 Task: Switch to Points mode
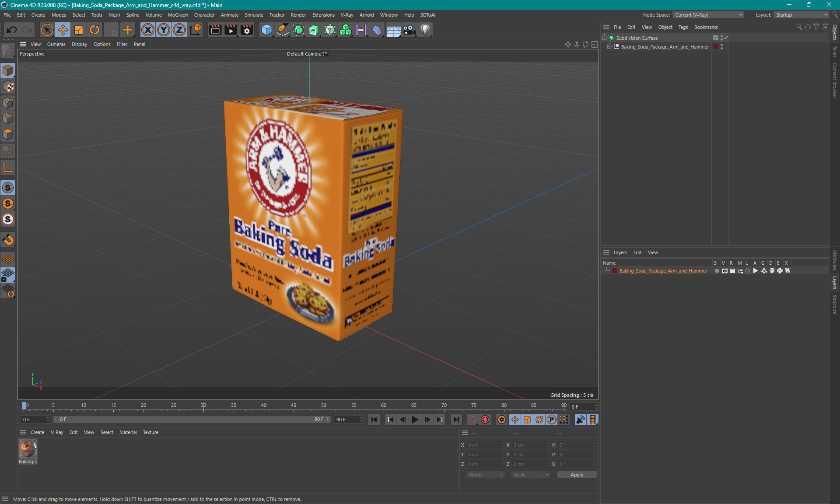(x=8, y=103)
